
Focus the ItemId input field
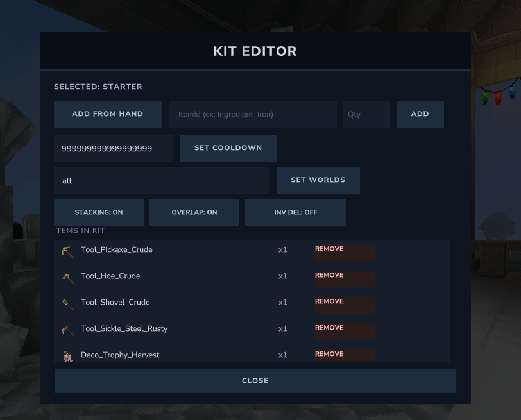click(252, 114)
